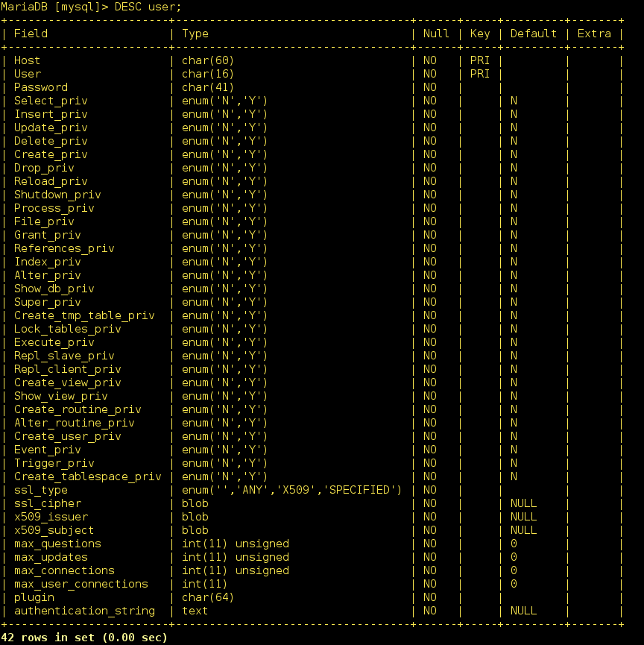Select the 'ssl_type' field

(x=41, y=490)
